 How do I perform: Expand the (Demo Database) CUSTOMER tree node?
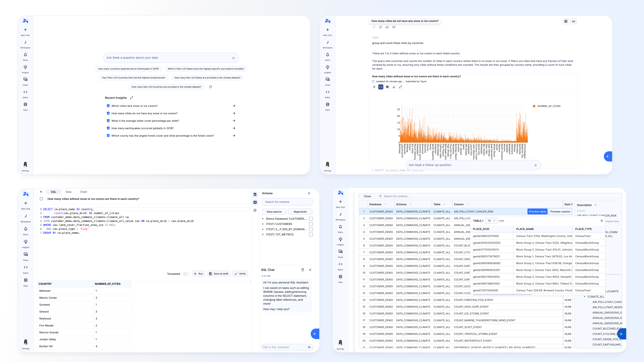pos(263,219)
